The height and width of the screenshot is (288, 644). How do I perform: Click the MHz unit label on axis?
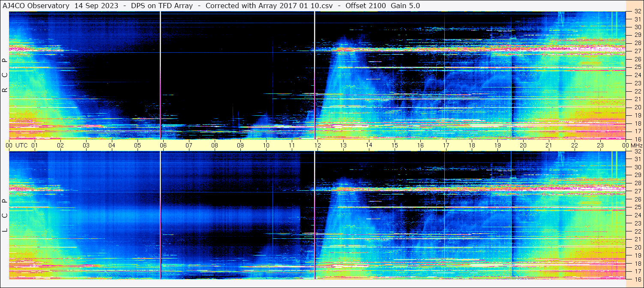click(636, 145)
